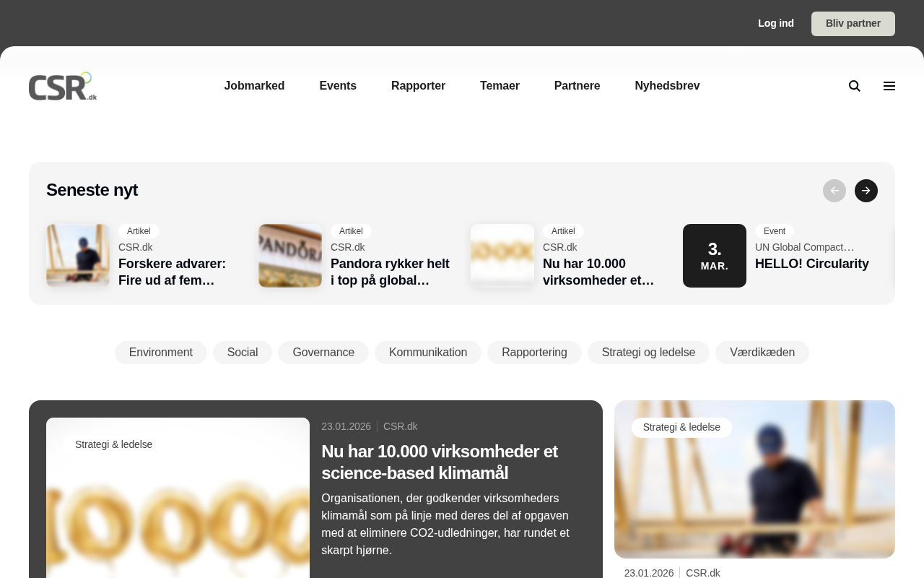Show next news with right arrow
Screen dimensions: 924x578
[x=866, y=191]
